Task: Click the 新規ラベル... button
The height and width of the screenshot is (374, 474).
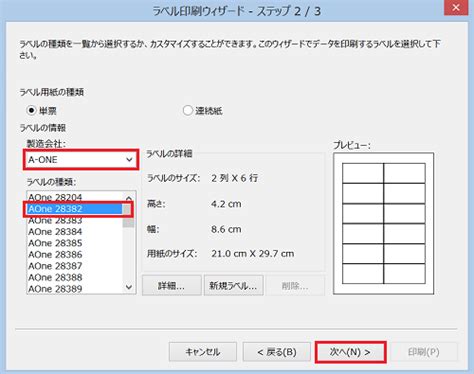Action: 233,285
